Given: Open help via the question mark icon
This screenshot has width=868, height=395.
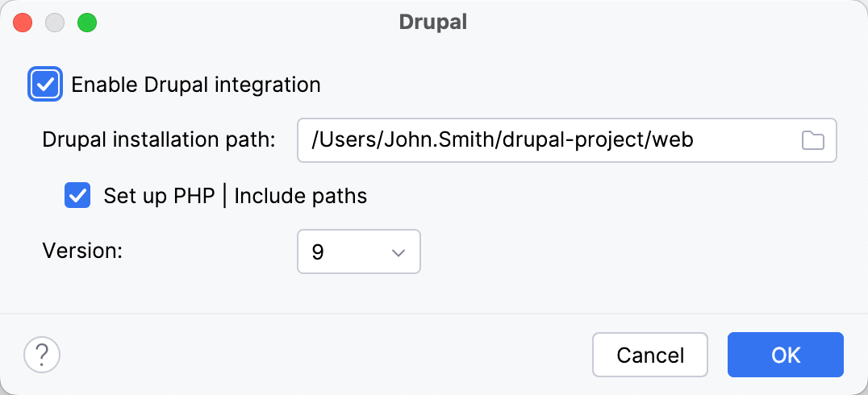Looking at the screenshot, I should (x=43, y=354).
